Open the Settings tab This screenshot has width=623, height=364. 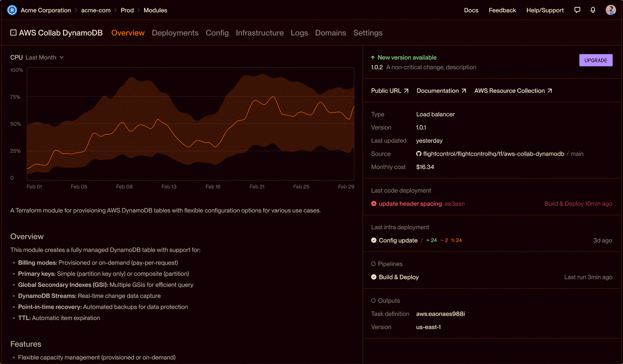coord(368,33)
